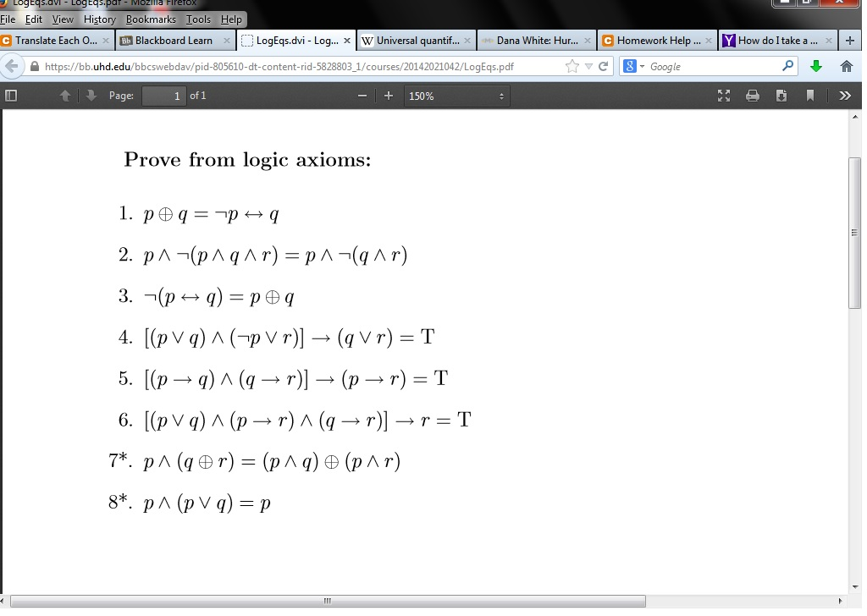
Task: Download the LogEqs.pdf file
Action: pos(781,96)
